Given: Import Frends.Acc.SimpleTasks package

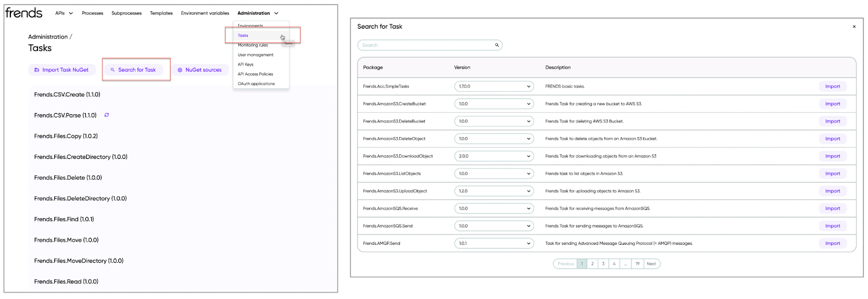Looking at the screenshot, I should [832, 86].
